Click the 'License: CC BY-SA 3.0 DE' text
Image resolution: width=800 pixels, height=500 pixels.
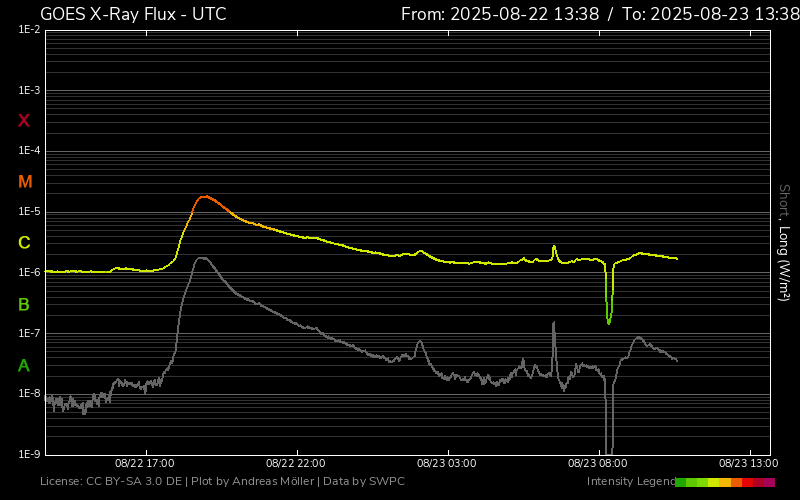(x=111, y=481)
